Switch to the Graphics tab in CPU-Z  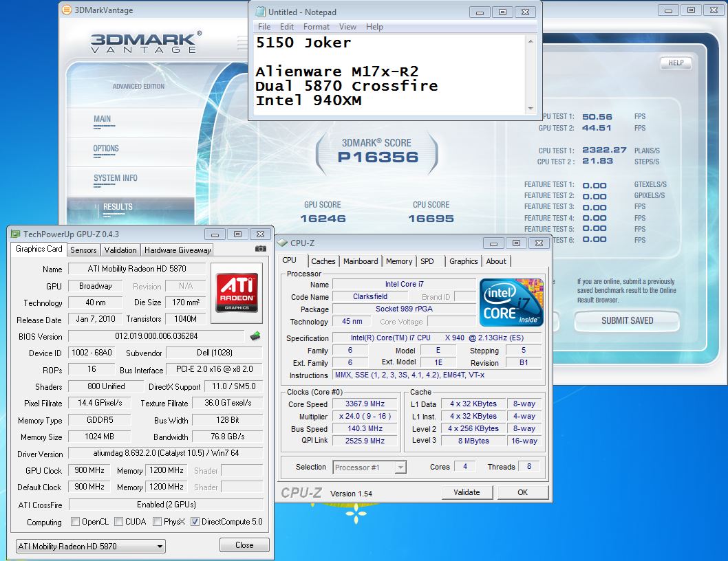pyautogui.click(x=463, y=261)
